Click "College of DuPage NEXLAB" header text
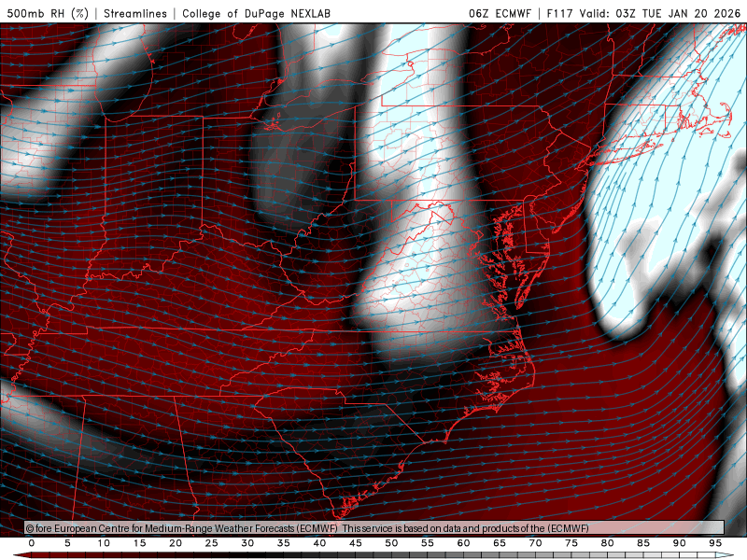The width and height of the screenshot is (747, 560). [256, 13]
